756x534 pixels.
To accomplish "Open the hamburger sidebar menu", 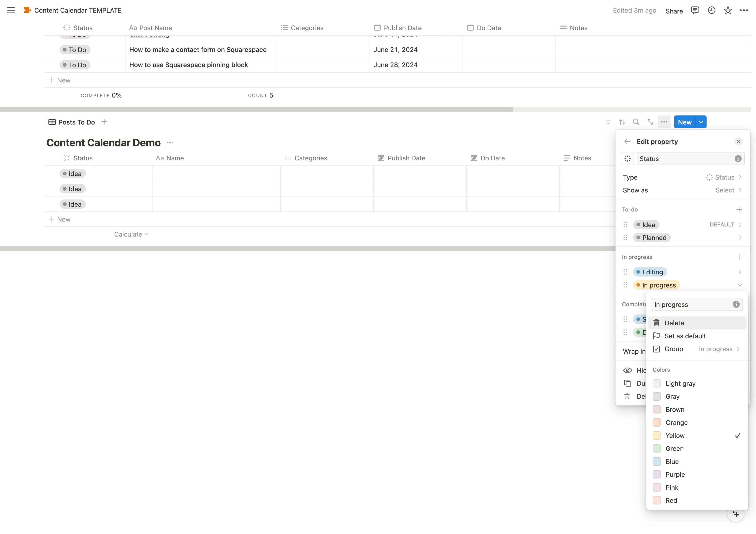I will [x=11, y=11].
